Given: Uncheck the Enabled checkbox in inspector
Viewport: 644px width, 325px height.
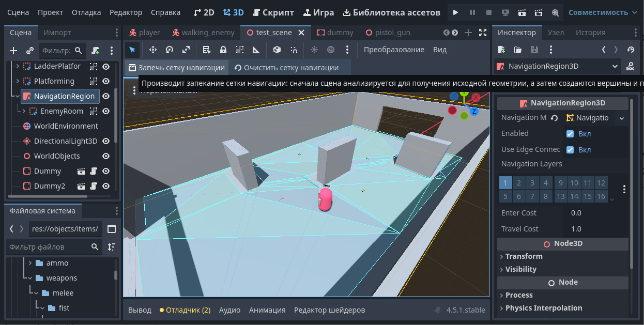Looking at the screenshot, I should pyautogui.click(x=570, y=134).
